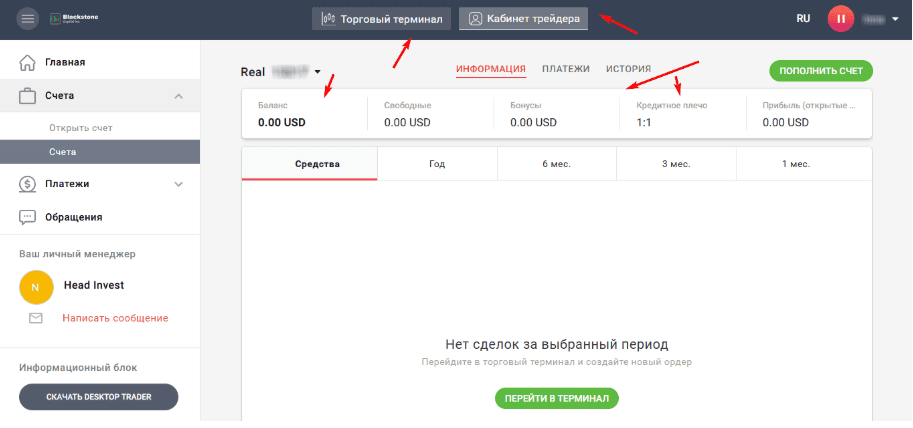Click the dollar icon beside Платежи
This screenshot has width=913, height=428.
click(x=27, y=184)
